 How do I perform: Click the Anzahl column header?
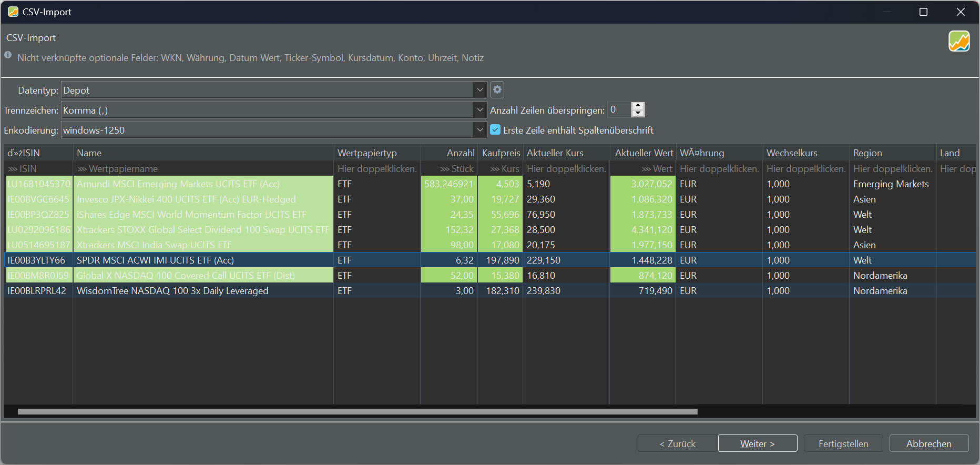point(449,153)
